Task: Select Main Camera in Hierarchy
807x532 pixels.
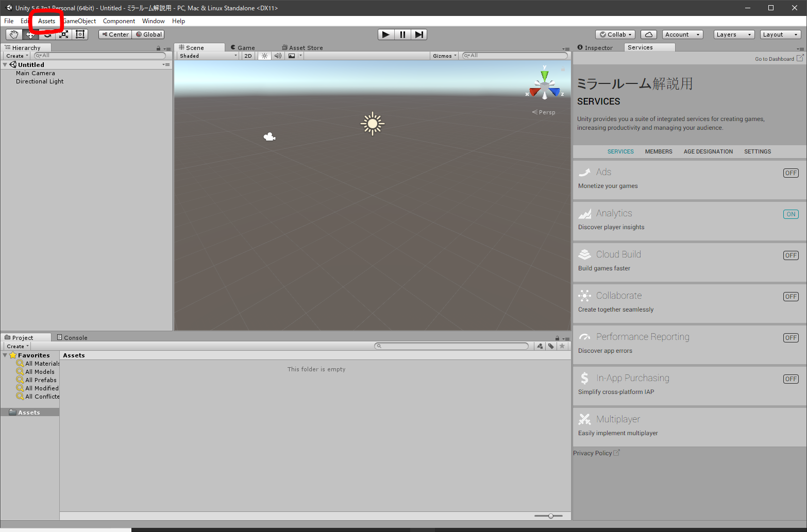Action: [35, 73]
